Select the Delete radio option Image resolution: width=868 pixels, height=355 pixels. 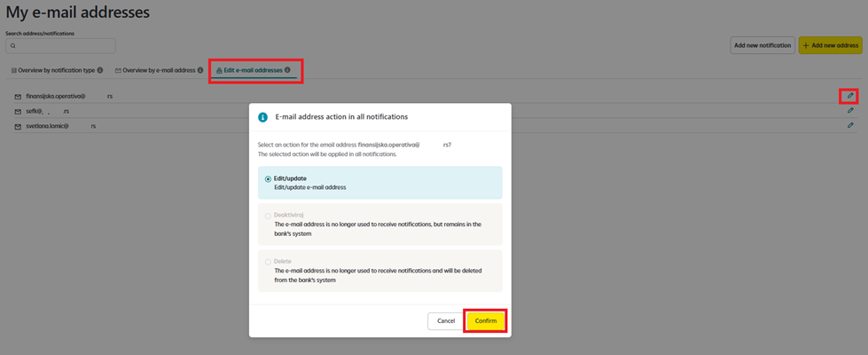pos(269,262)
